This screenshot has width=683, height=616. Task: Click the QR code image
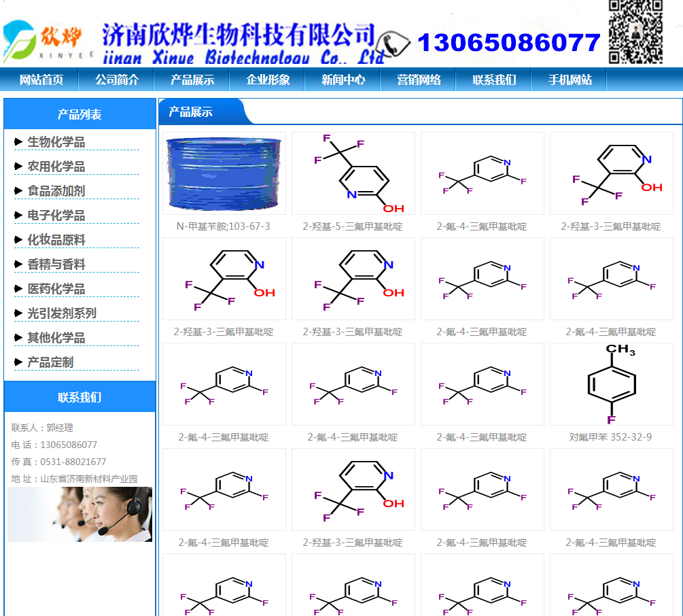click(x=635, y=33)
